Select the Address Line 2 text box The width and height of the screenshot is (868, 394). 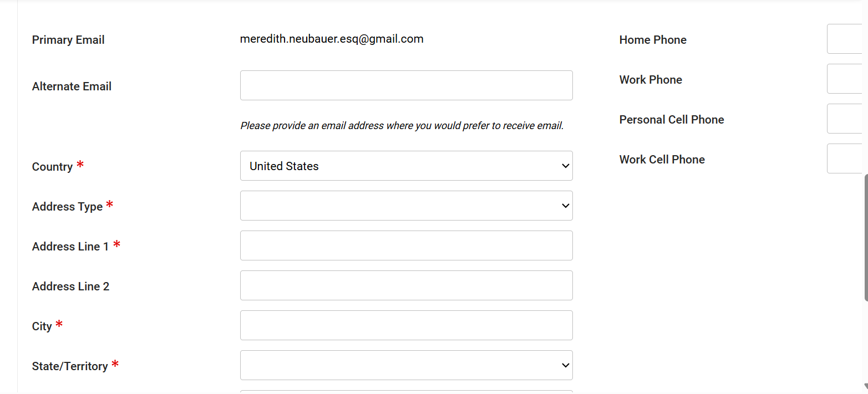click(x=406, y=285)
